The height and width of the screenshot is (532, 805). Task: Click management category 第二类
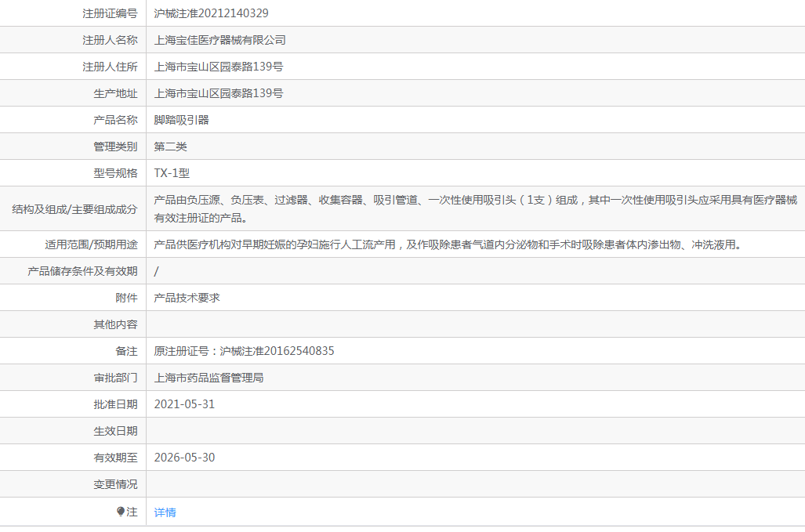(x=170, y=147)
